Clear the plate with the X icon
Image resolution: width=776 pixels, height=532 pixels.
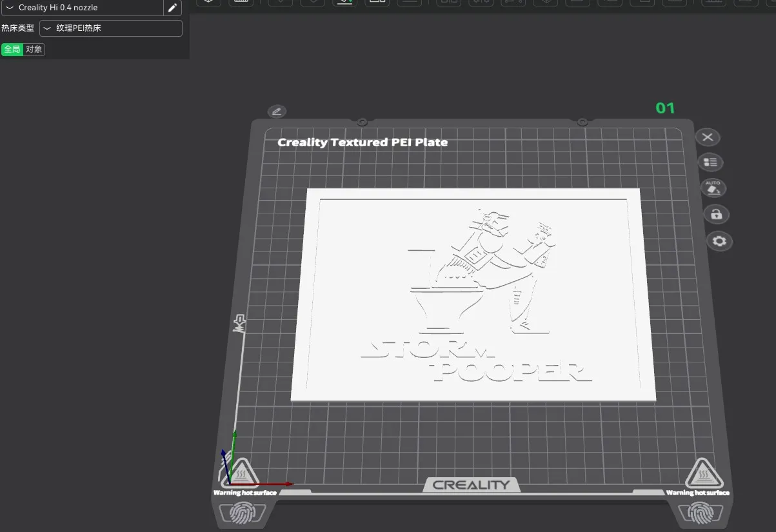(x=708, y=137)
